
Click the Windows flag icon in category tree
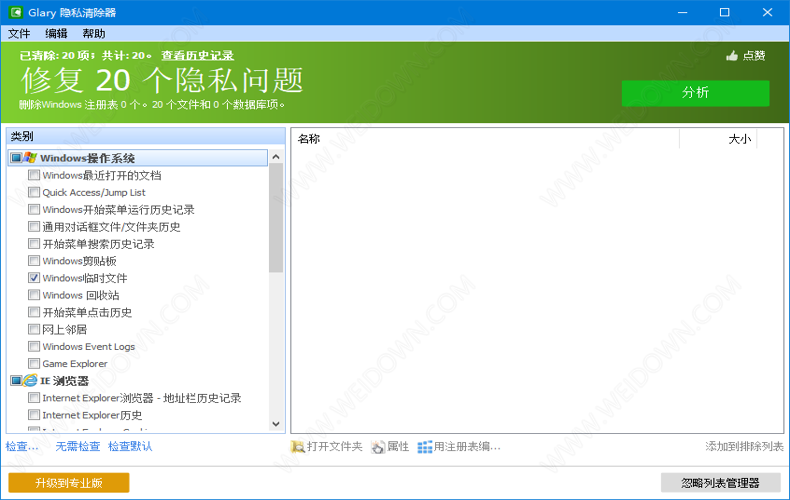tap(31, 158)
